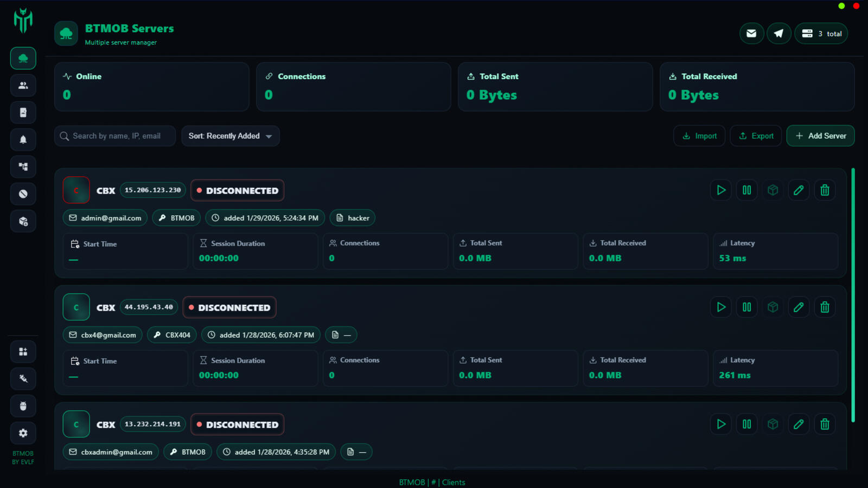The image size is (868, 488).
Task: Open the phone device sidebar icon
Action: 23,112
